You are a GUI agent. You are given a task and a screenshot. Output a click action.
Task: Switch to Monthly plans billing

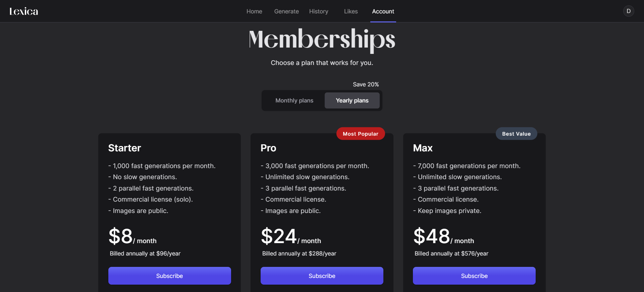tap(294, 100)
